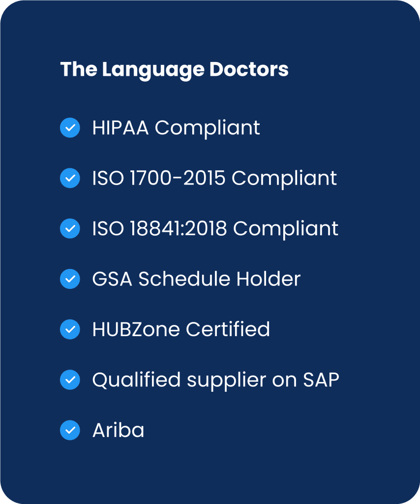The height and width of the screenshot is (504, 420).
Task: Click the heading 'The Language Doctors'
Action: point(174,69)
